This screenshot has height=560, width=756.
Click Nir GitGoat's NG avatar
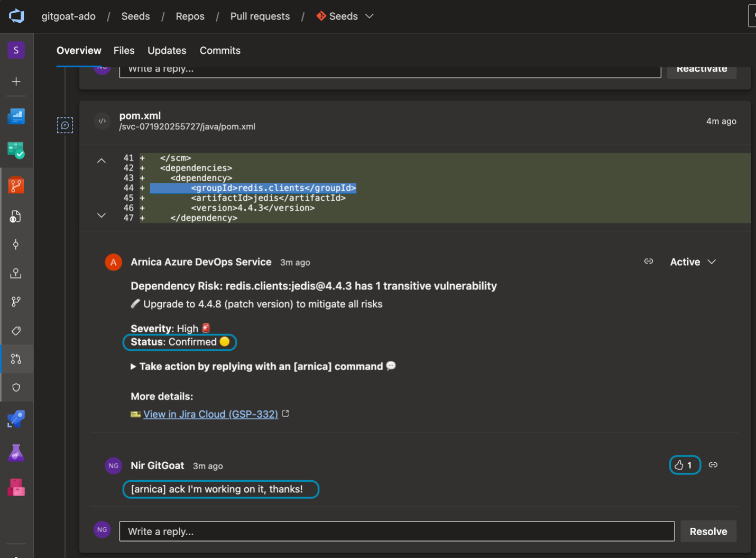(113, 465)
